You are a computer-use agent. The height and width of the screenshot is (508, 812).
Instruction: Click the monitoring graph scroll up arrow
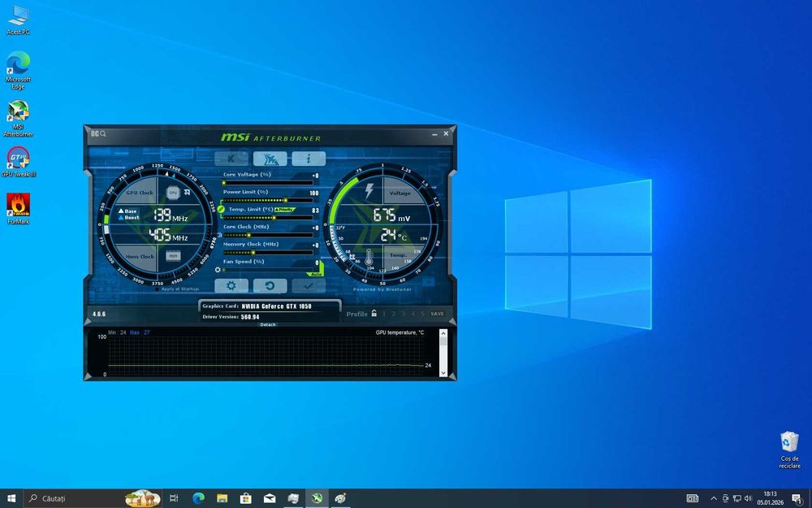(x=443, y=333)
